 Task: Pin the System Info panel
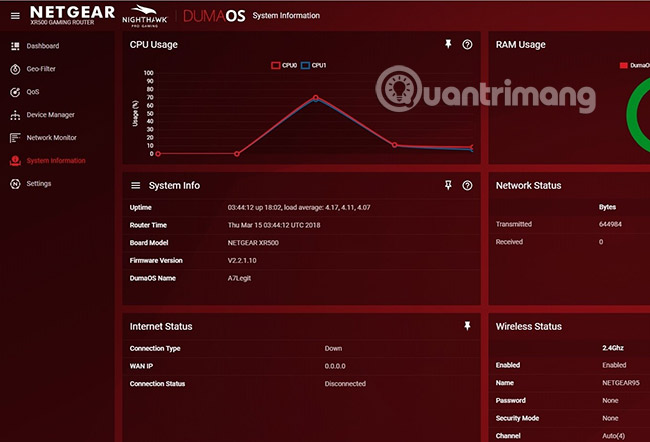click(448, 185)
